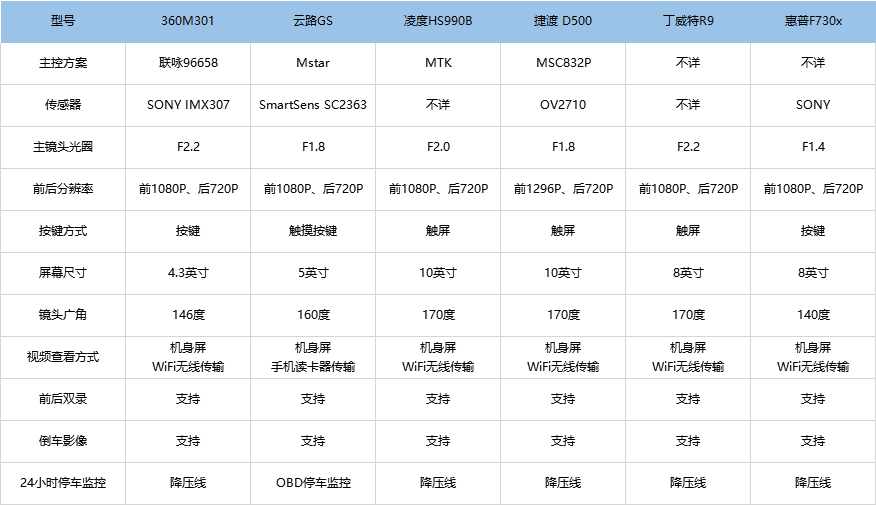Click F2.2 aperture under 丁威特R9
The image size is (876, 505).
(x=688, y=147)
